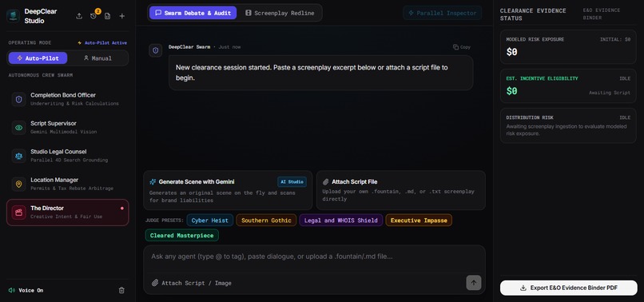Select Studio Legal Counsel agent
This screenshot has height=302, width=644.
point(68,156)
